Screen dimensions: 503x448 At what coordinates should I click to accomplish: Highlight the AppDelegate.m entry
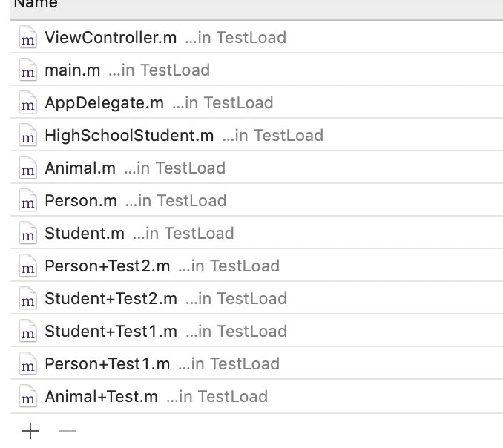(x=105, y=103)
